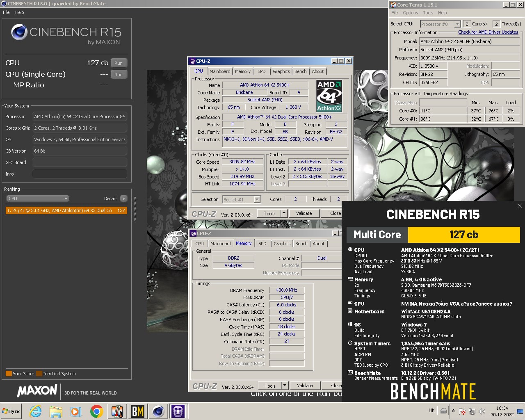Open the Tools menu in Core Temp
The image size is (525, 420).
pos(428,13)
